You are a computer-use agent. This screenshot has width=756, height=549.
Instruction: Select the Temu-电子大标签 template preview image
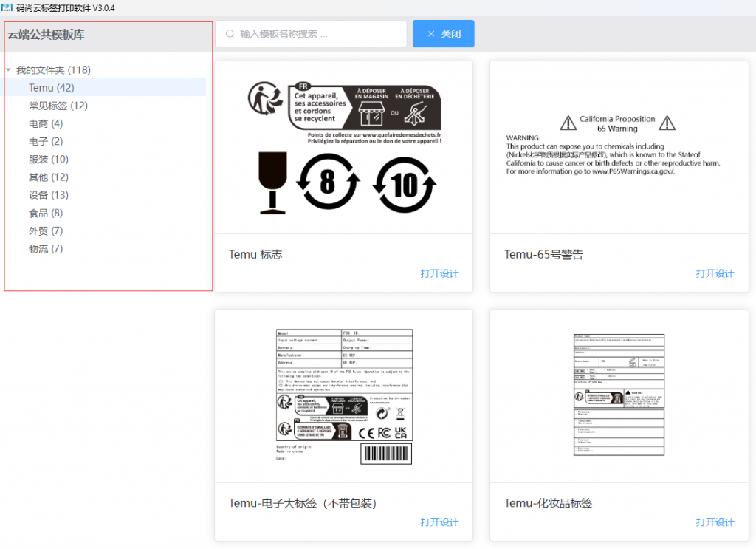click(343, 397)
